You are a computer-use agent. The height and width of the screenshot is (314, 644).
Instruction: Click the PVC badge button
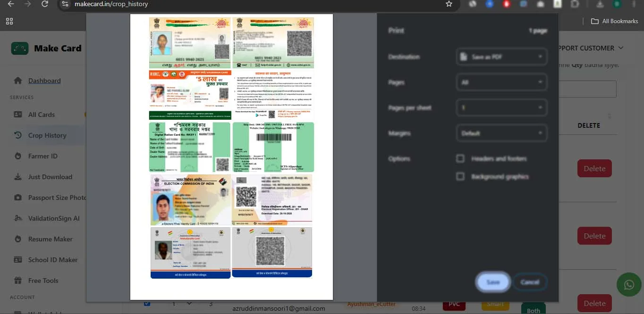click(454, 305)
